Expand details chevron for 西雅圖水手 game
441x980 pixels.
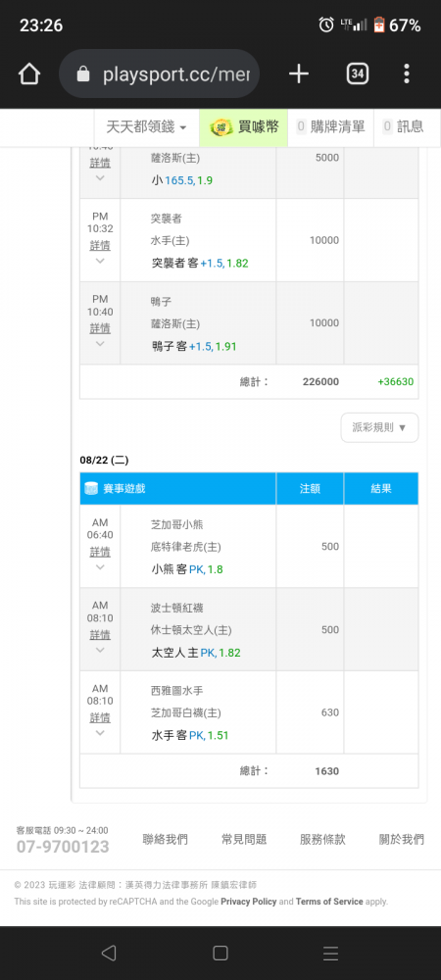click(100, 733)
